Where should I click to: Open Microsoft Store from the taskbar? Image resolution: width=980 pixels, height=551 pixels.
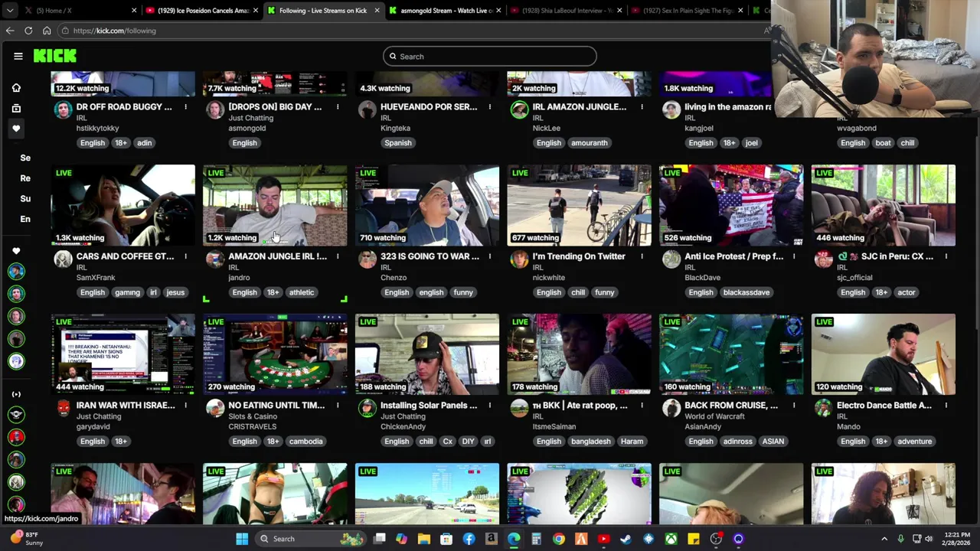coord(446,539)
